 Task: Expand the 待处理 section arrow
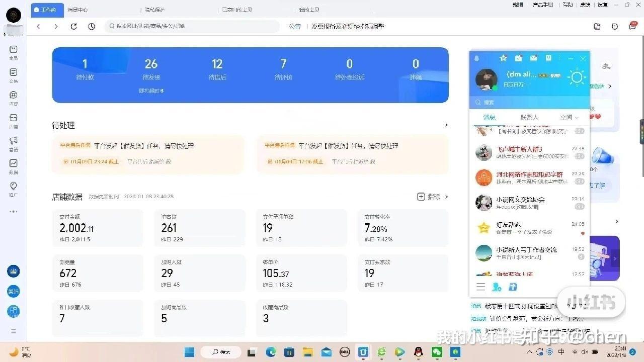(x=446, y=125)
